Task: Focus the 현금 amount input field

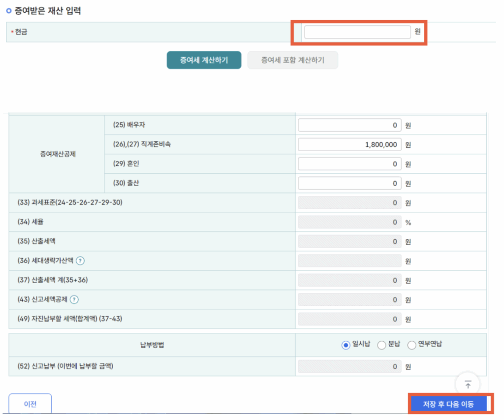Action: (357, 32)
